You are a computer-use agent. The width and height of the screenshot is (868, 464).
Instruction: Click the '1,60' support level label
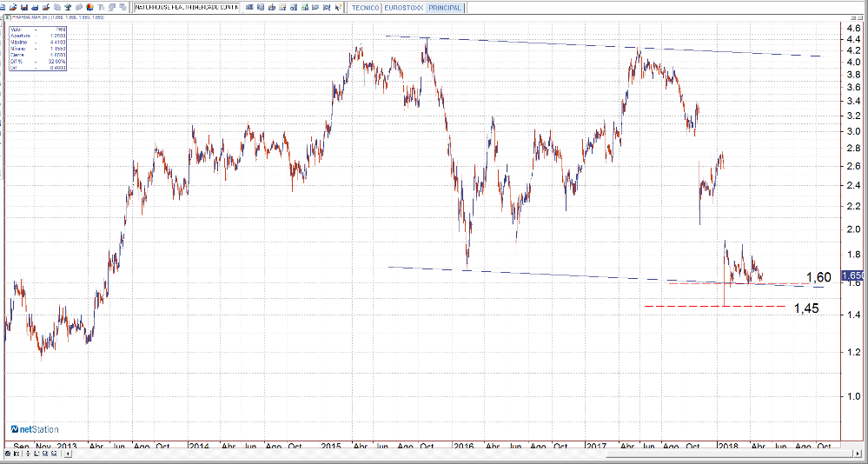pos(818,277)
